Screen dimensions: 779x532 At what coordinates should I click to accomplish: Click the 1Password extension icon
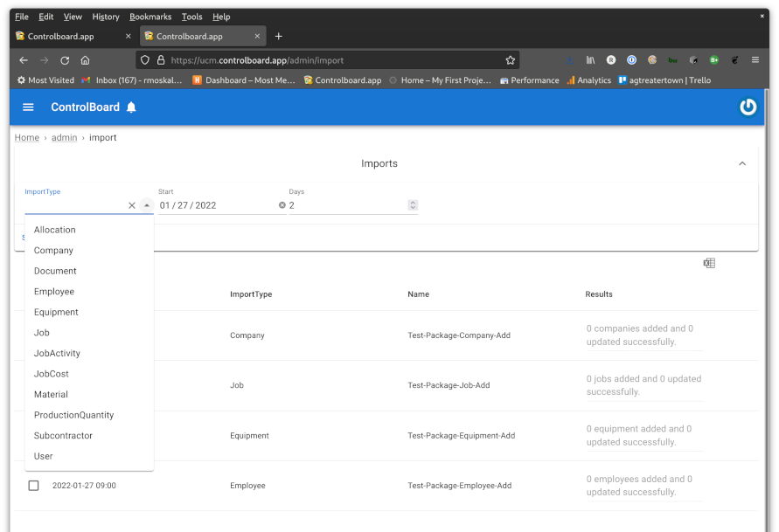(631, 59)
